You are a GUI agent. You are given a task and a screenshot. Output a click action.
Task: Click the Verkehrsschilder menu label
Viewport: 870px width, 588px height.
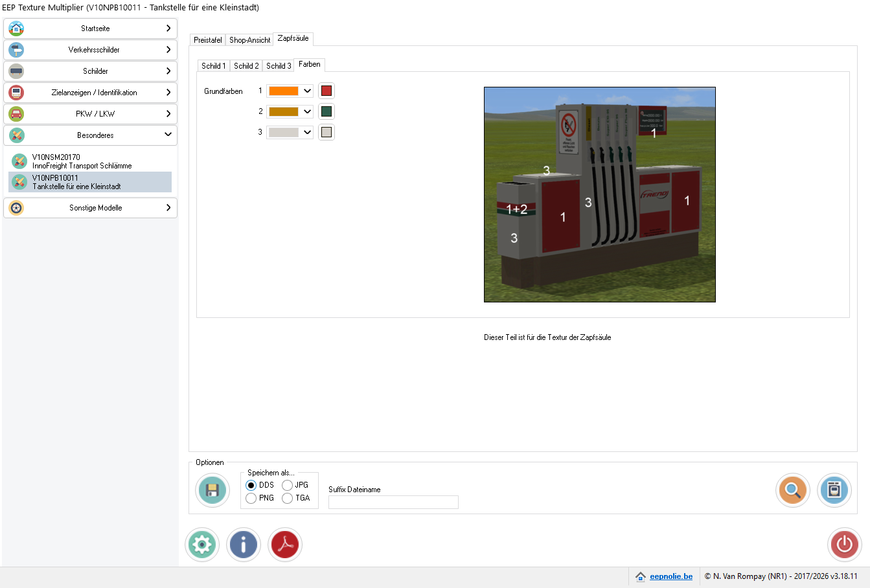[x=94, y=50]
